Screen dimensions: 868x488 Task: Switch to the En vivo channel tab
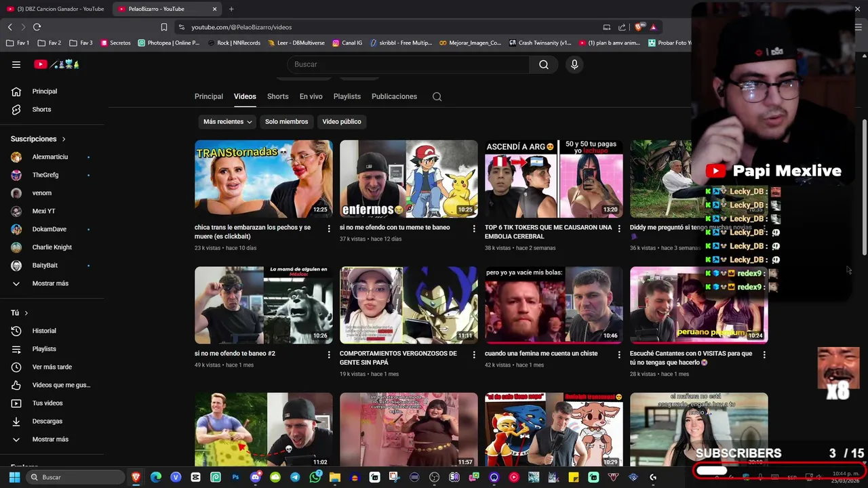311,96
